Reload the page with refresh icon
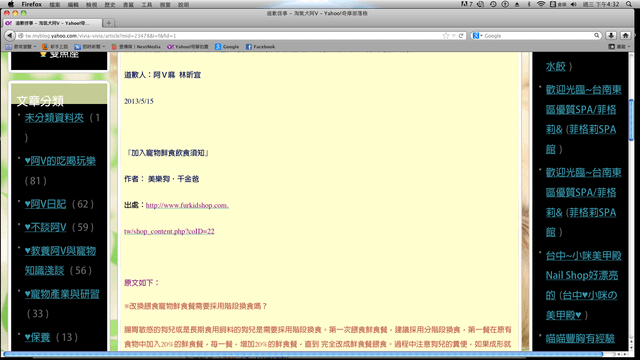The image size is (640, 360). coord(461,36)
